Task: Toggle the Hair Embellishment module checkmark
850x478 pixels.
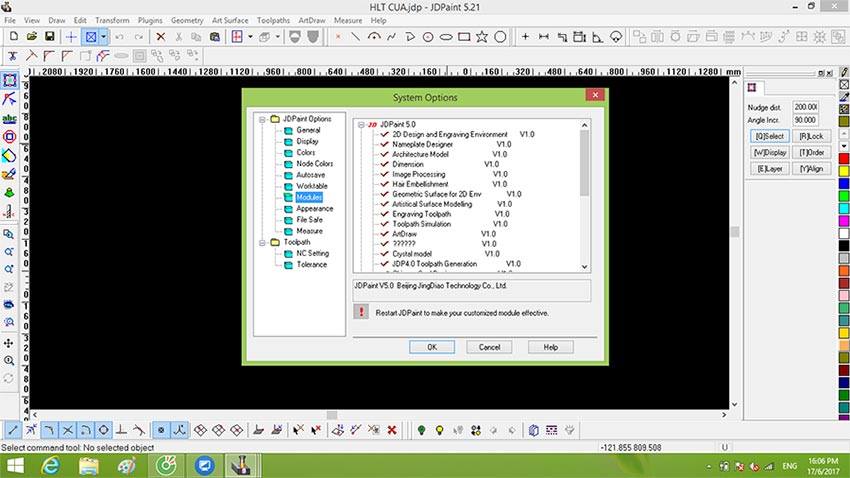Action: 385,184
